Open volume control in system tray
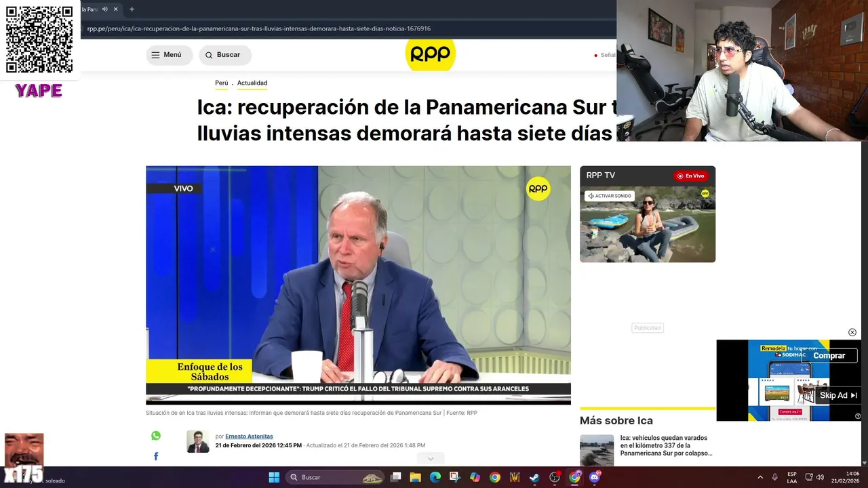The width and height of the screenshot is (868, 488). [820, 477]
